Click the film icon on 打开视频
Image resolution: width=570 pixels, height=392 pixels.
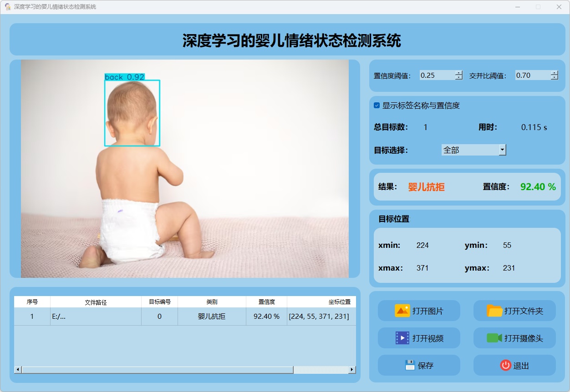point(402,338)
